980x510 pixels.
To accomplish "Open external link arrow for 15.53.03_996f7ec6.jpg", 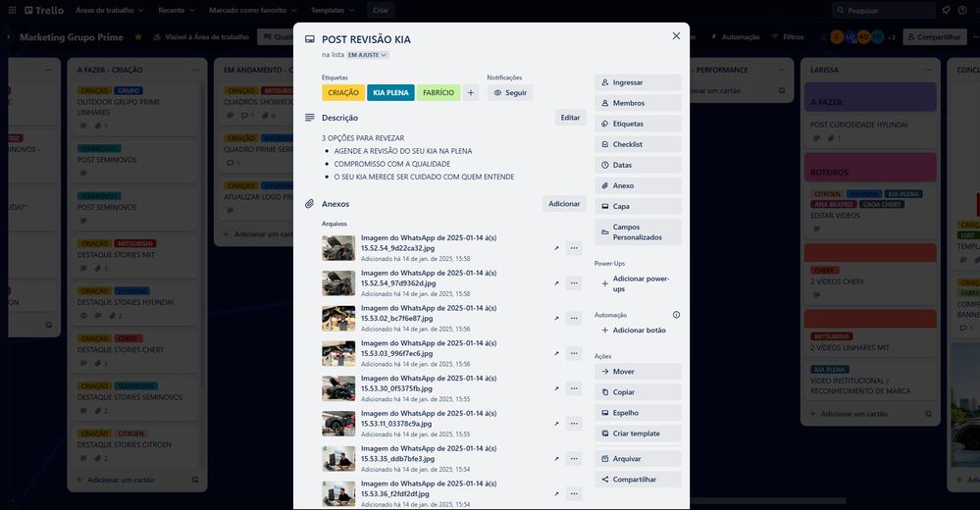I will click(556, 353).
